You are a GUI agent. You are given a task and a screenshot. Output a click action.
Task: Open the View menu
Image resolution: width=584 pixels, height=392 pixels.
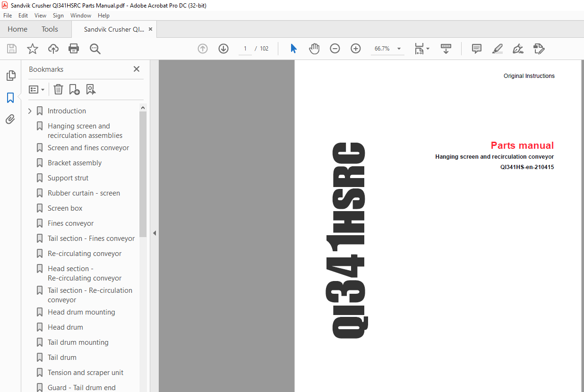pyautogui.click(x=40, y=16)
